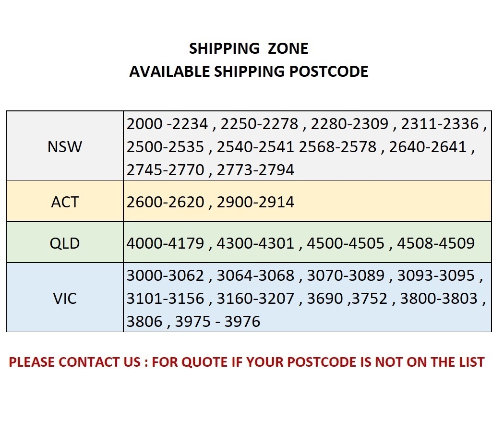Select the AVAILABLE SHIPPING POSTCODE subtitle
The height and width of the screenshot is (432, 504).
pyautogui.click(x=249, y=72)
